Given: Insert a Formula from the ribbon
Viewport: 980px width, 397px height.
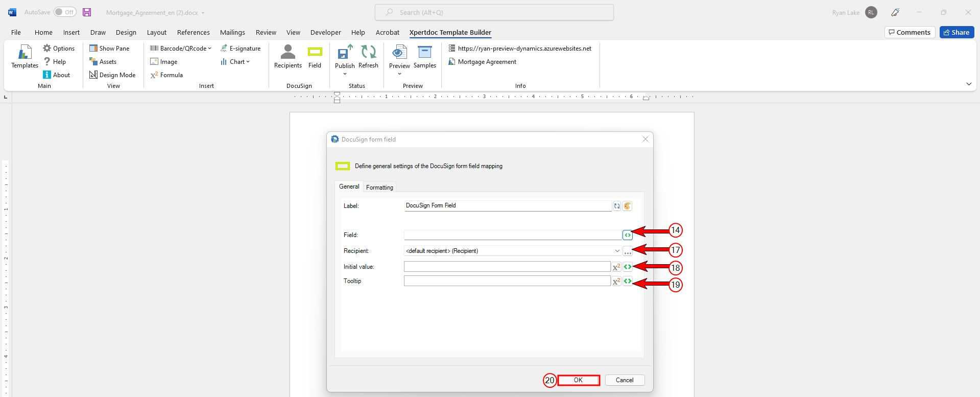Looking at the screenshot, I should tap(166, 75).
